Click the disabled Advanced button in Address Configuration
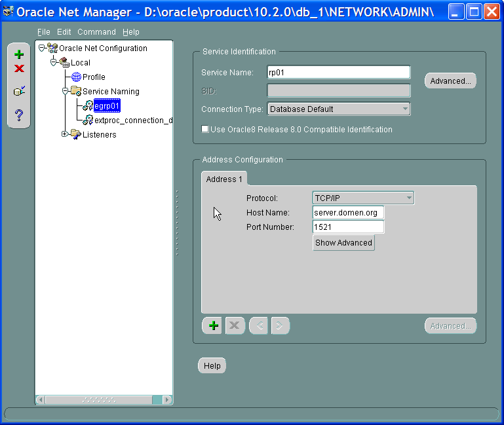This screenshot has width=504, height=425. [x=450, y=325]
